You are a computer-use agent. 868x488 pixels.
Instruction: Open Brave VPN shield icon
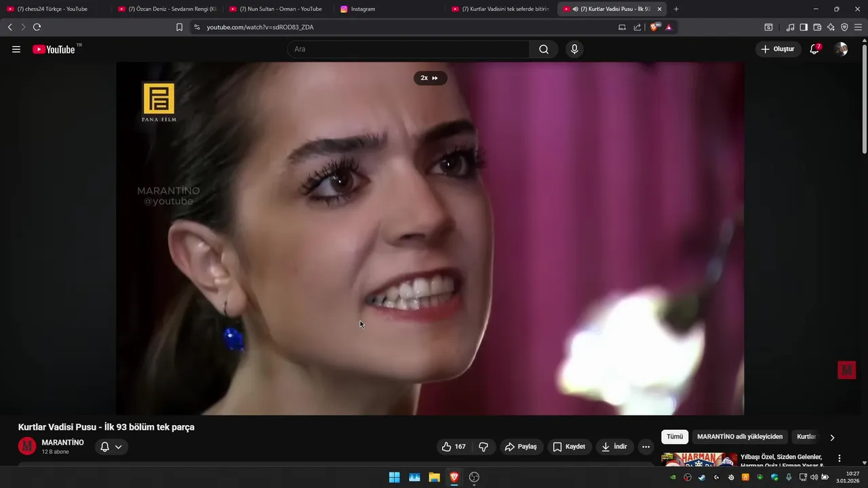[844, 27]
